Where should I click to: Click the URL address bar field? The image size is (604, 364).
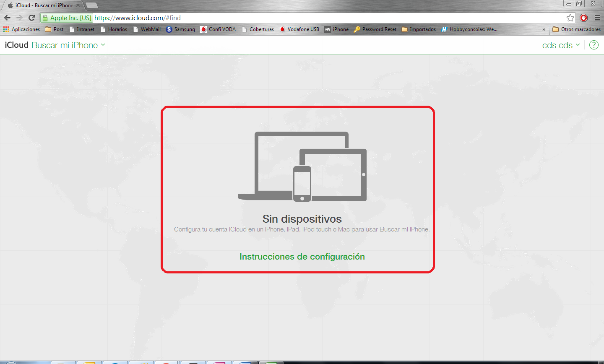click(x=327, y=18)
